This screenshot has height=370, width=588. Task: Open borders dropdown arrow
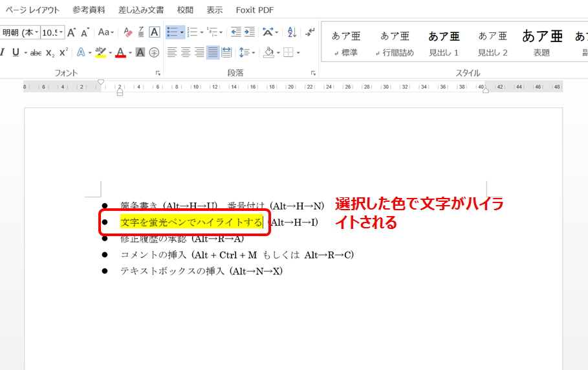pos(298,52)
